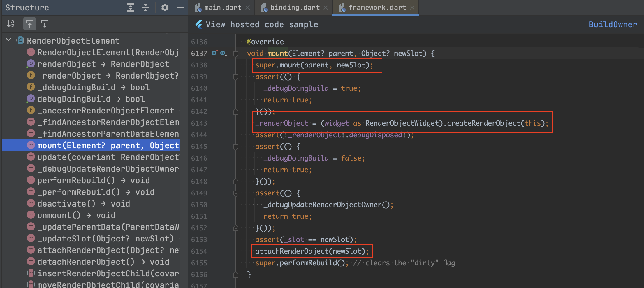Select _findAncestorParentDataElemen method
The width and height of the screenshot is (644, 288).
(x=103, y=134)
